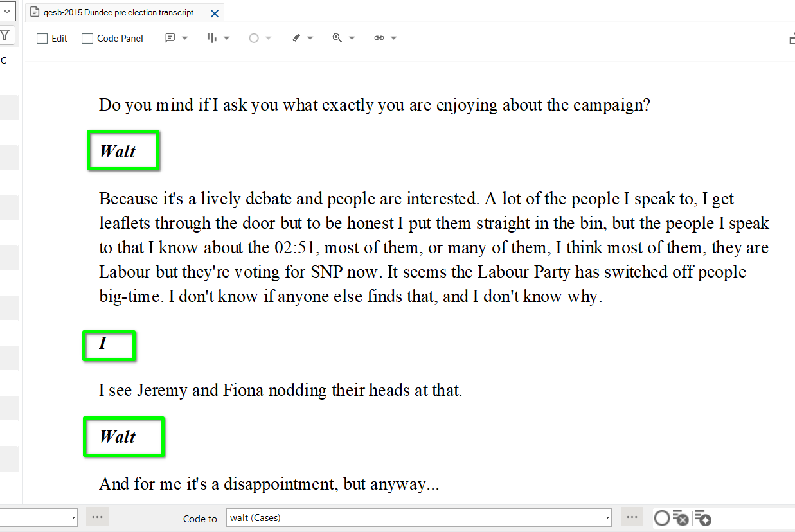
Task: Click the filter funnel icon
Action: point(5,35)
